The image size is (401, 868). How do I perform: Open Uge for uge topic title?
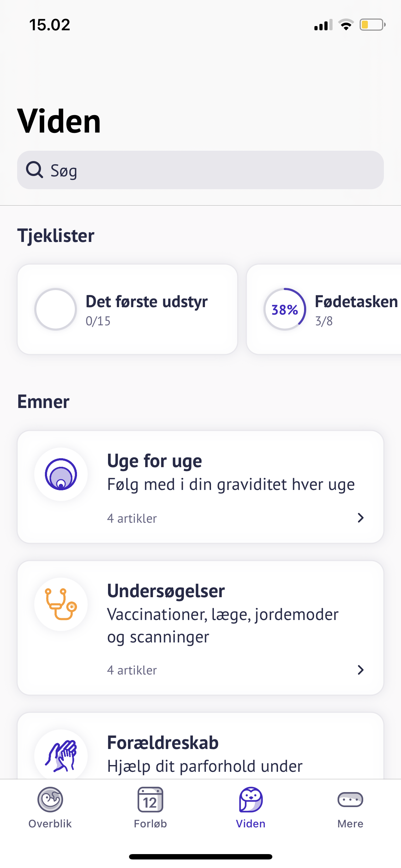point(154,461)
